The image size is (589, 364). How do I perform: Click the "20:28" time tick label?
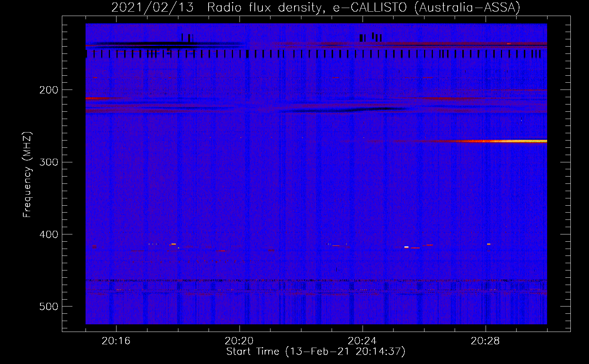tap(485, 341)
